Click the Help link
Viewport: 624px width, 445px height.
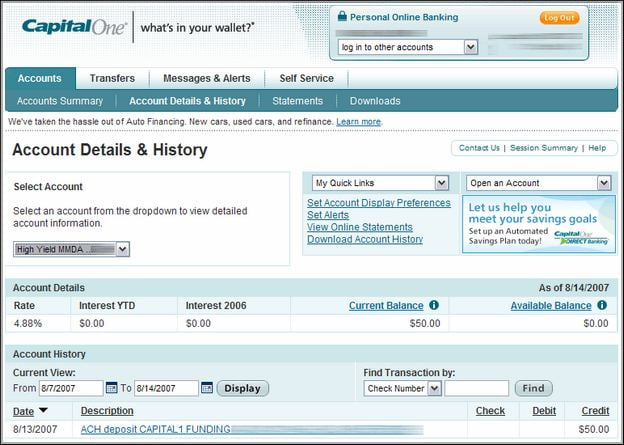tap(597, 148)
